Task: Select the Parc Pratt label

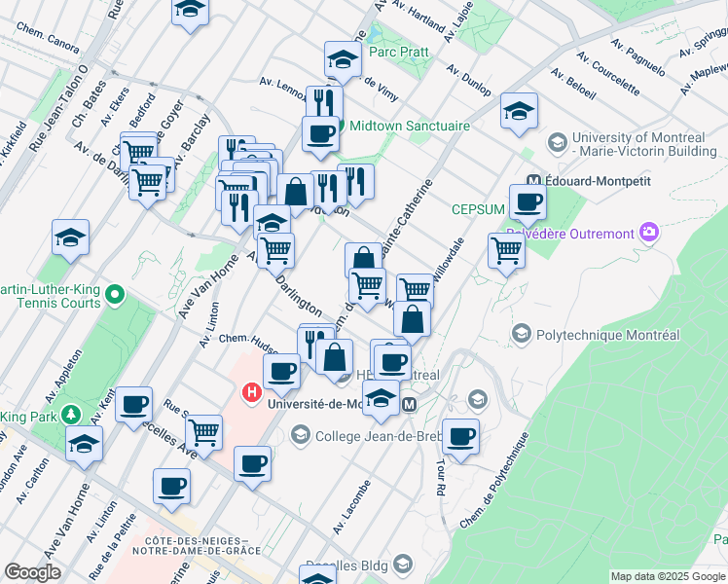Action: pos(398,52)
